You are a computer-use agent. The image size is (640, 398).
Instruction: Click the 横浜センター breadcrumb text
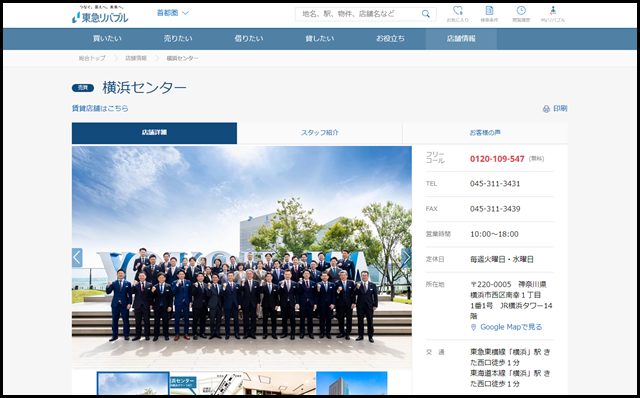[182, 58]
